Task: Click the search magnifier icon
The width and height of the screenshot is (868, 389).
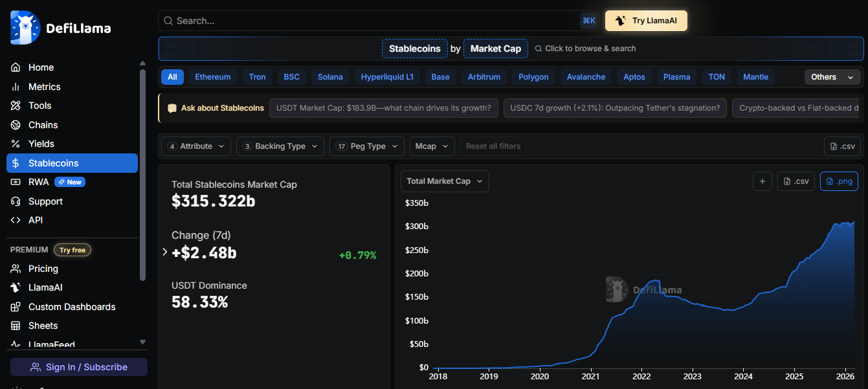Action: pos(168,21)
